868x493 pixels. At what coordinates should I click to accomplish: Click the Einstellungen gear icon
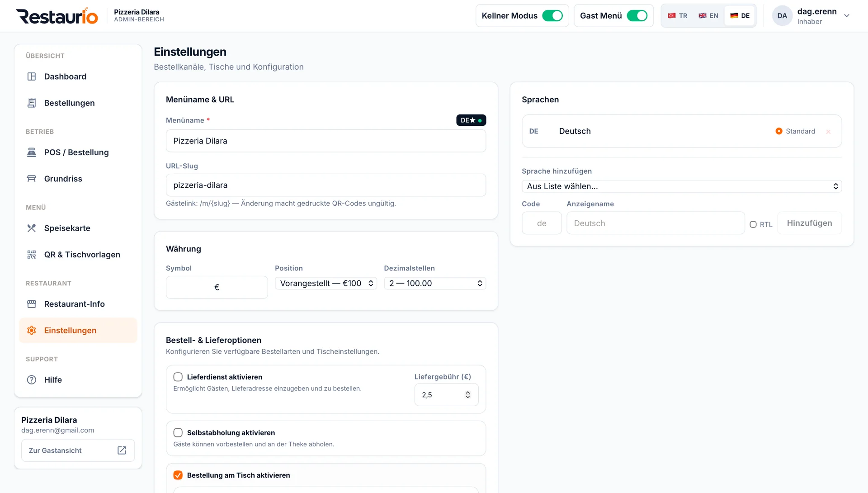[32, 331]
